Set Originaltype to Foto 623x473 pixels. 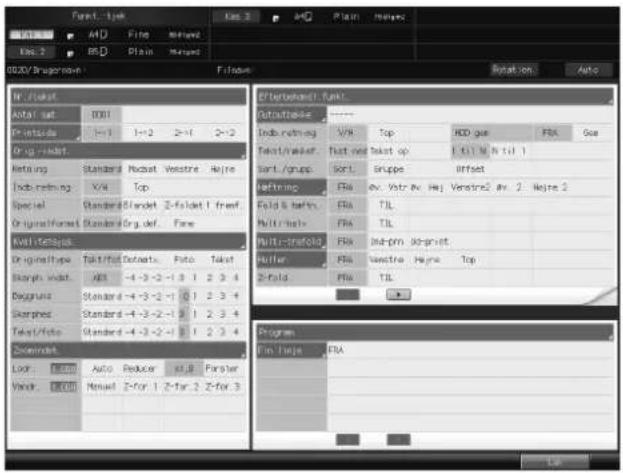pos(184,260)
